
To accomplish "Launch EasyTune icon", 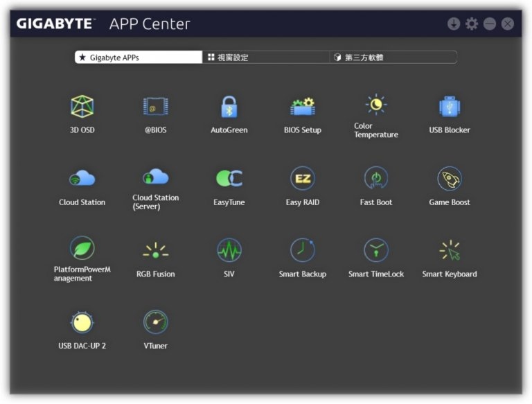I will point(229,178).
